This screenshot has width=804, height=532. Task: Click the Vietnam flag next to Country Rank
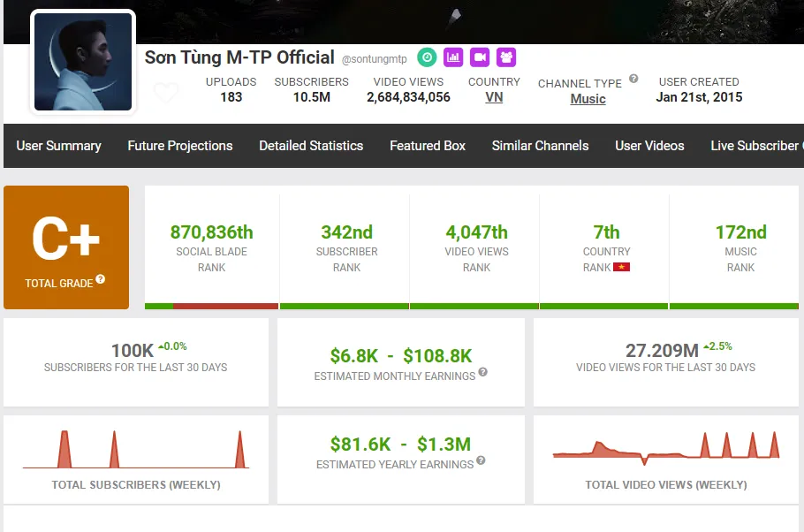[621, 267]
